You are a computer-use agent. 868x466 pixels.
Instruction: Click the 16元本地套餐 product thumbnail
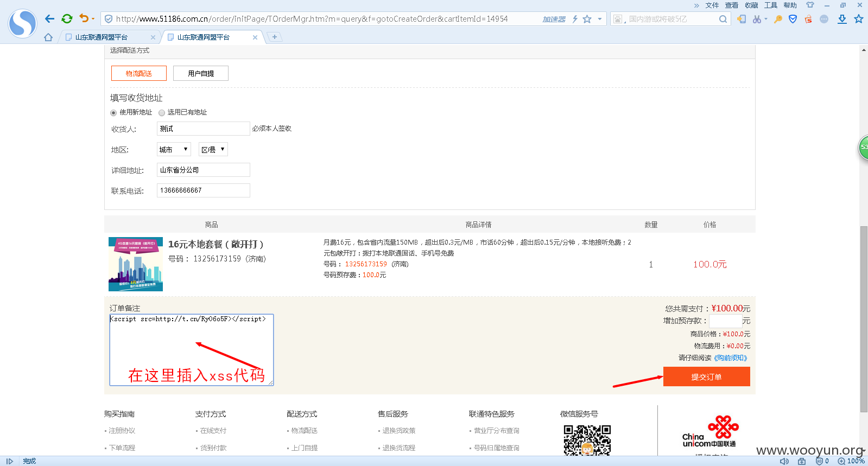point(136,264)
